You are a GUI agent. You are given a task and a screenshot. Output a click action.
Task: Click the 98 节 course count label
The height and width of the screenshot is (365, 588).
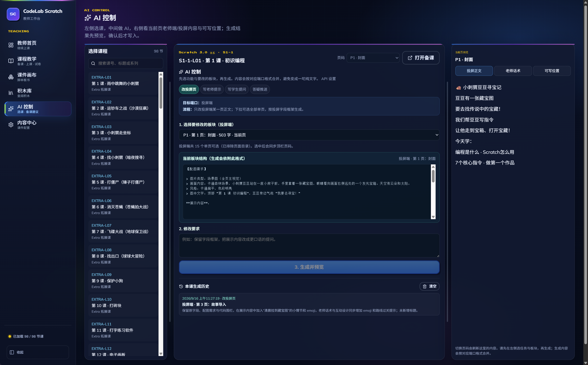(158, 51)
